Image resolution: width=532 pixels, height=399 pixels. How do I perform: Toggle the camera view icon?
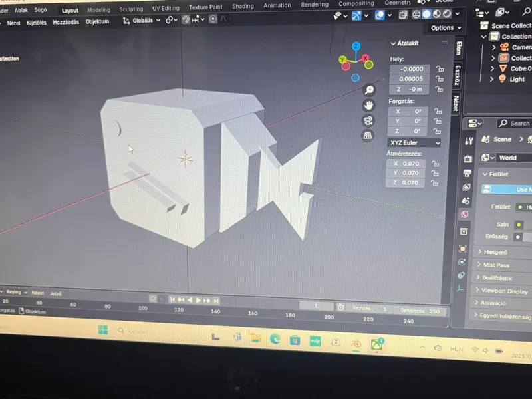(368, 121)
